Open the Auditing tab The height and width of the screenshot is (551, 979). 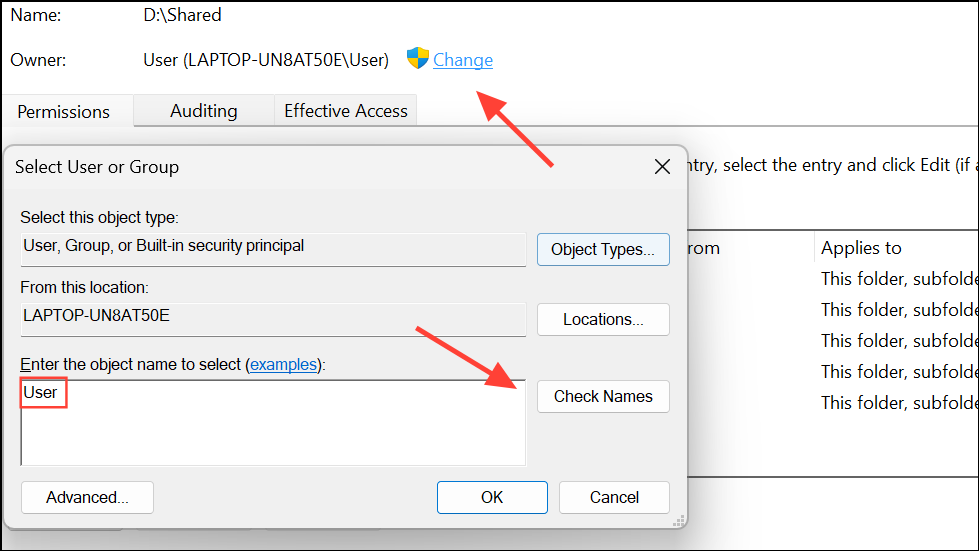204,111
